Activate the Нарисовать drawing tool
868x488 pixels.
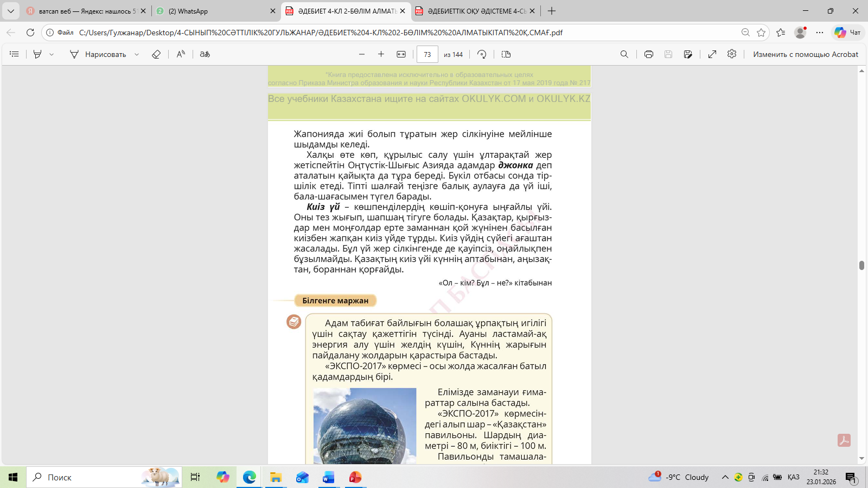click(98, 54)
